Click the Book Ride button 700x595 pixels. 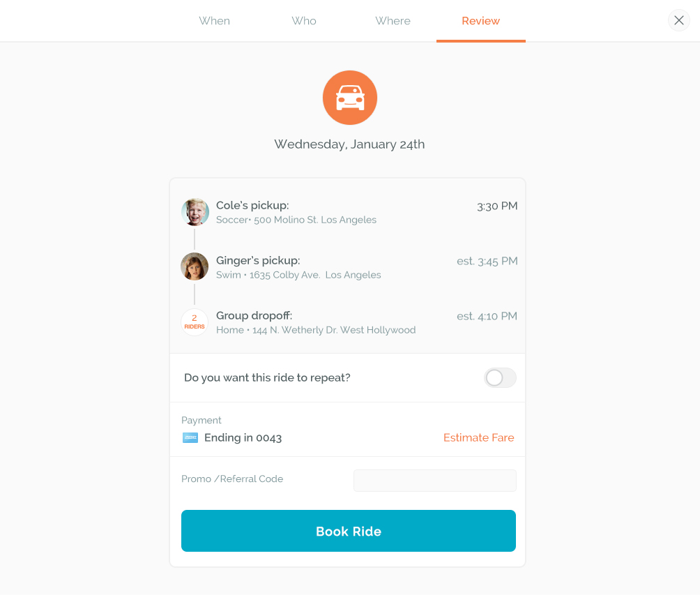348,531
